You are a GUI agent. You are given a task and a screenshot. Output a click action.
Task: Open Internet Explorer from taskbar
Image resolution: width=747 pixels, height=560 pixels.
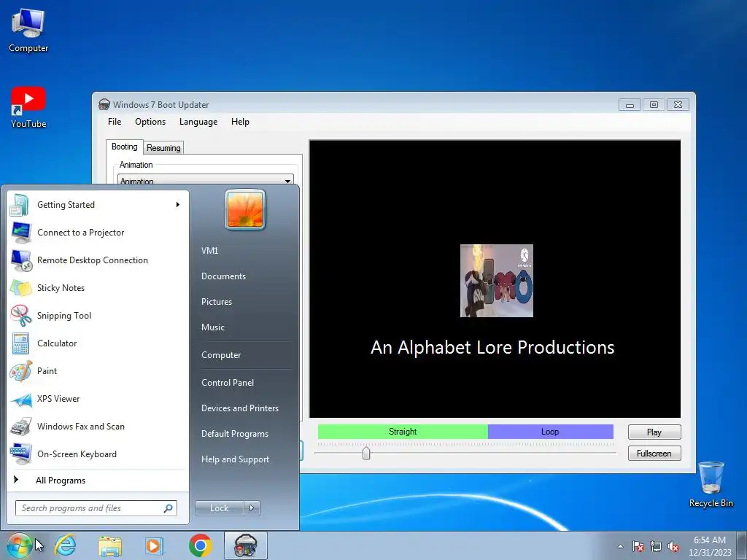tap(65, 545)
